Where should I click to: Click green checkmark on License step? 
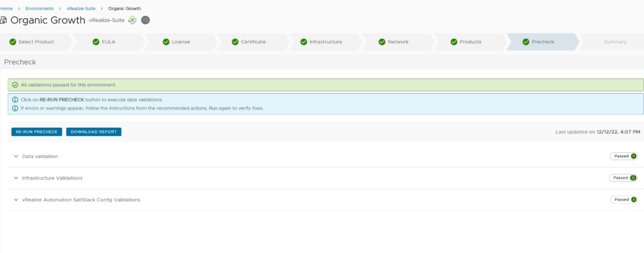pos(166,42)
